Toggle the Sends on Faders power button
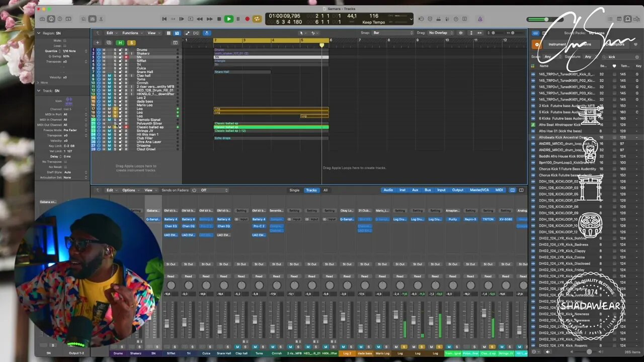The height and width of the screenshot is (362, 644). (x=194, y=190)
